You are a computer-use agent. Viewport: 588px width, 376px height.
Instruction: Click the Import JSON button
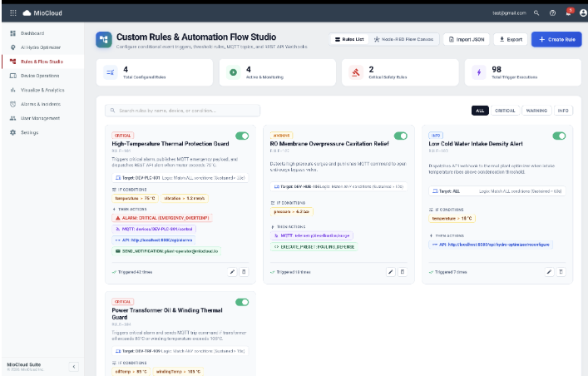[x=467, y=39]
